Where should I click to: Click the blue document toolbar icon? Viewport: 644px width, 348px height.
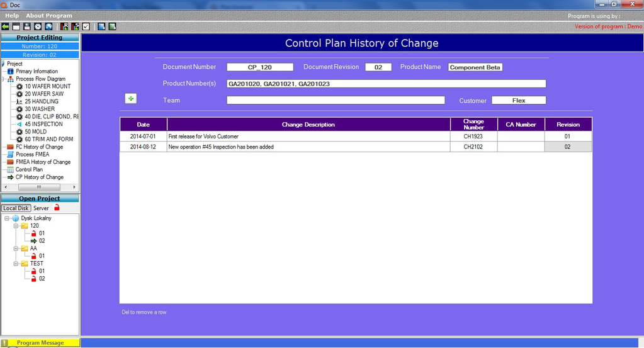pyautogui.click(x=101, y=26)
